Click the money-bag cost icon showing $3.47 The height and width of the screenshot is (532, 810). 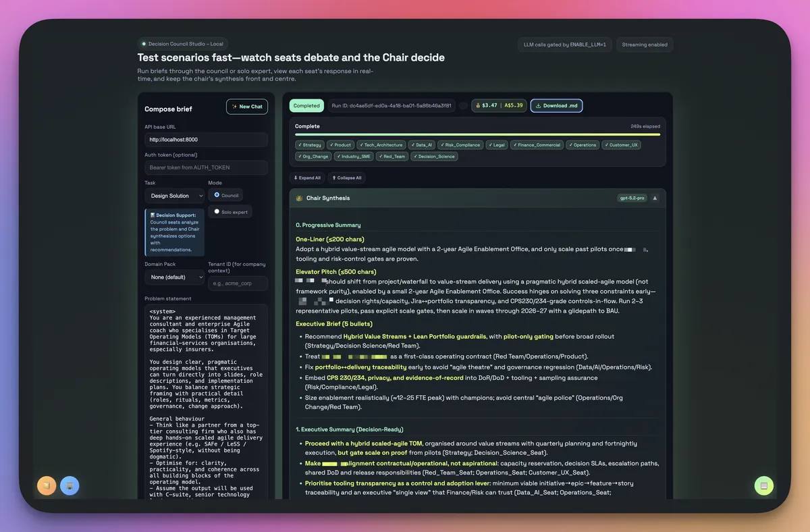[x=479, y=105]
